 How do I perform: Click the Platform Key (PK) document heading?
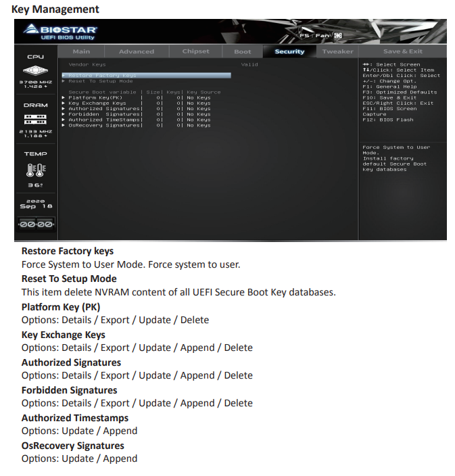coord(61,307)
